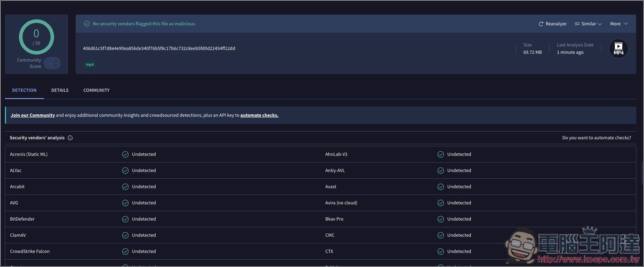This screenshot has height=267, width=644.
Task: Click the mp4 tag under the hash
Action: pyautogui.click(x=90, y=65)
